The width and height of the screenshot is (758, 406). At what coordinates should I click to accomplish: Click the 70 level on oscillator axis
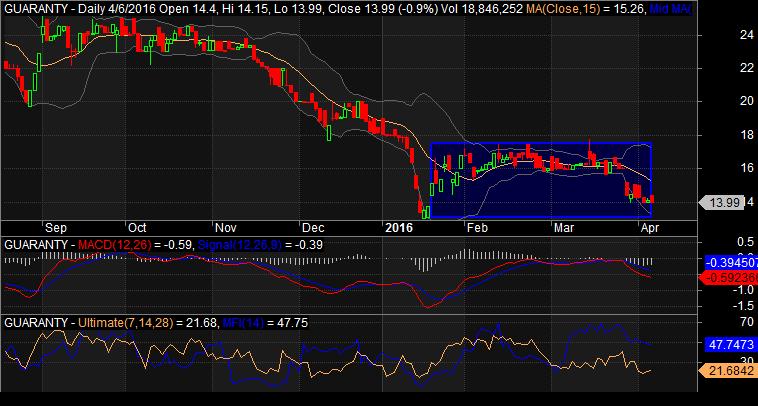(x=747, y=322)
